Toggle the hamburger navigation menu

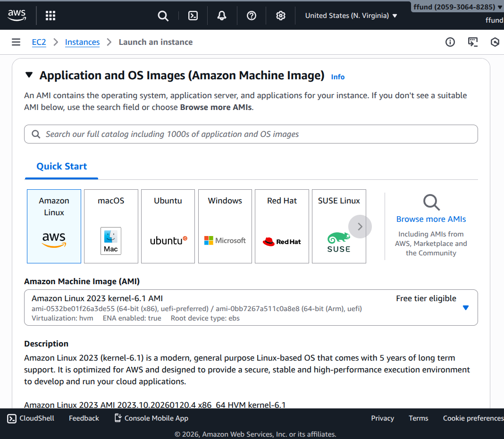pyautogui.click(x=16, y=42)
